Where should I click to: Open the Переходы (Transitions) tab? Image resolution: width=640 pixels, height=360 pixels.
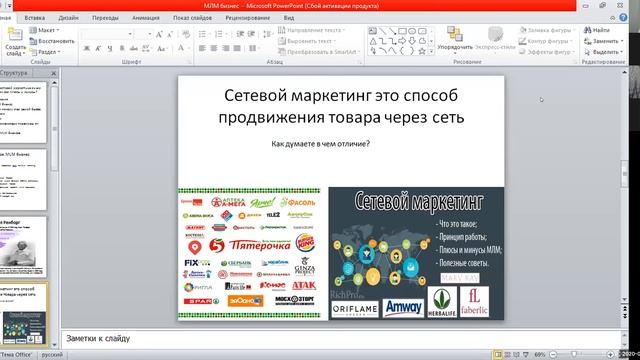point(105,18)
